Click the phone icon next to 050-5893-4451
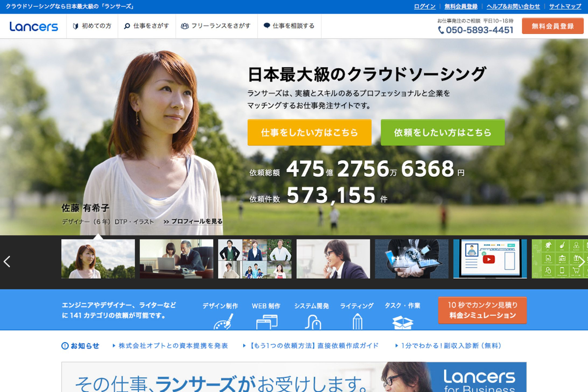Screen dimensions: 588x392 [x=441, y=30]
